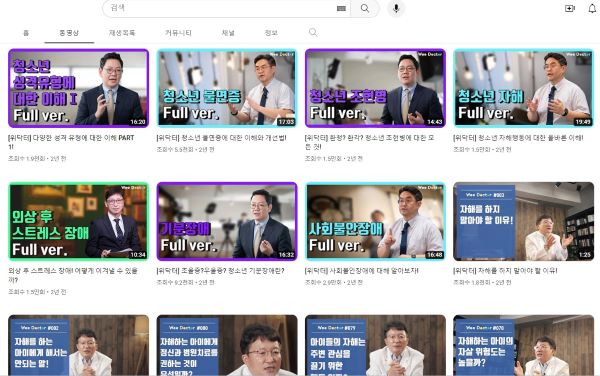
Task: Click the title 다양한 성격 유형에 대한 이해 PART 1
Action: coord(71,142)
